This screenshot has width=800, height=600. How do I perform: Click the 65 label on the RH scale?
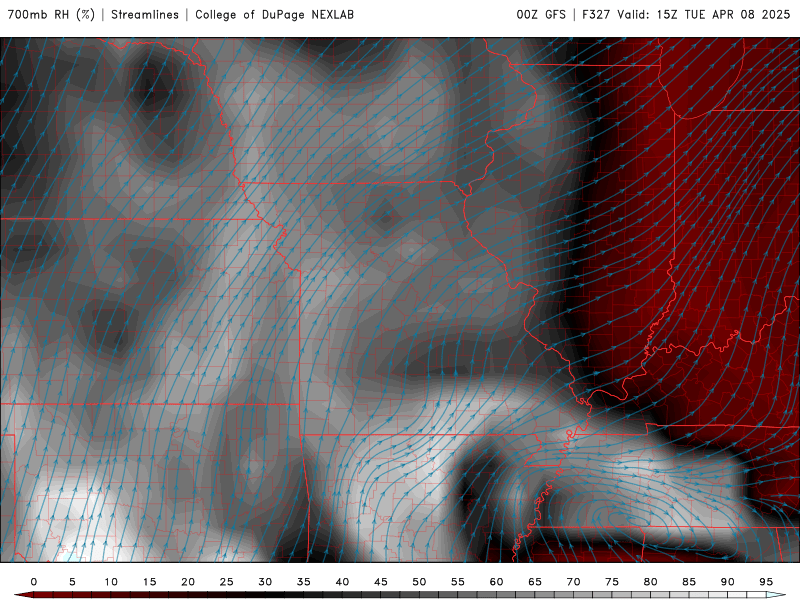tap(535, 582)
